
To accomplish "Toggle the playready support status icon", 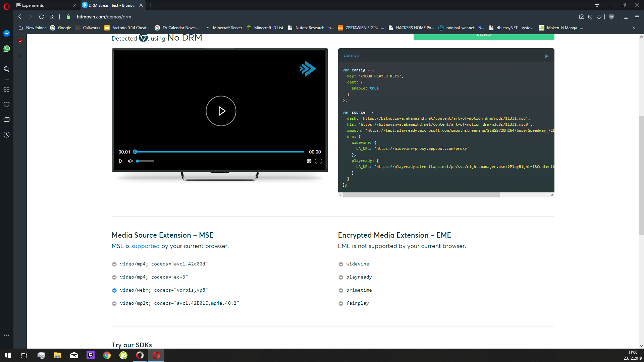I will [340, 277].
